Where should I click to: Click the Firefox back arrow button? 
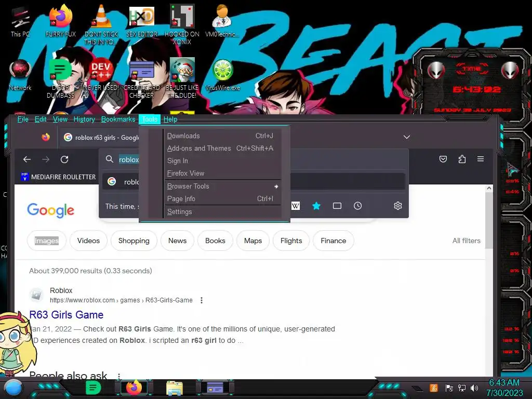(x=27, y=159)
